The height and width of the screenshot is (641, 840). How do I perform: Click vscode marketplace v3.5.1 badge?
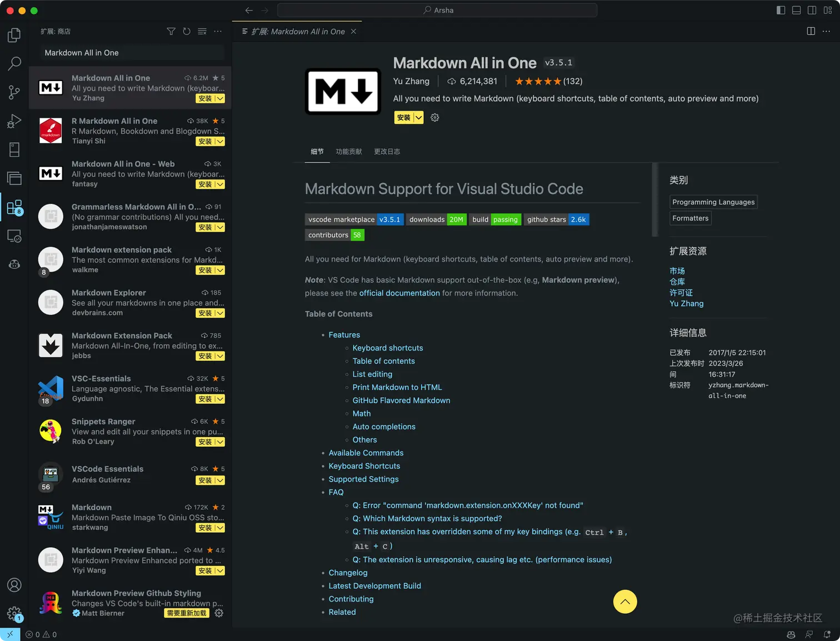(x=354, y=219)
